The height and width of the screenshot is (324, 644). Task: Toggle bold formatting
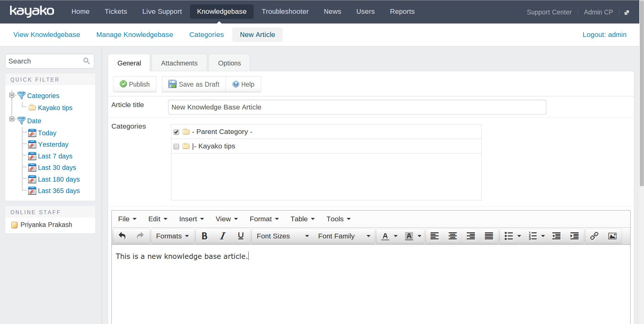204,236
